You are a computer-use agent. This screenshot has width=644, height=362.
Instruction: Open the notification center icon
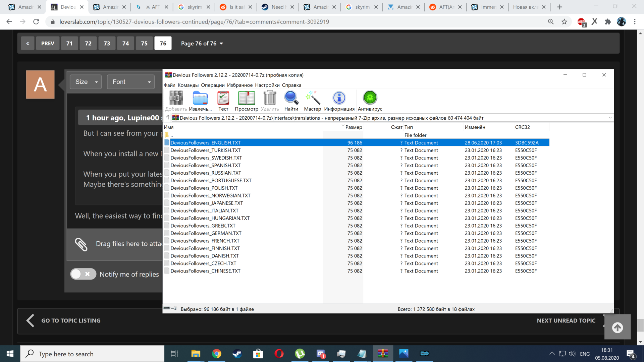tap(631, 354)
